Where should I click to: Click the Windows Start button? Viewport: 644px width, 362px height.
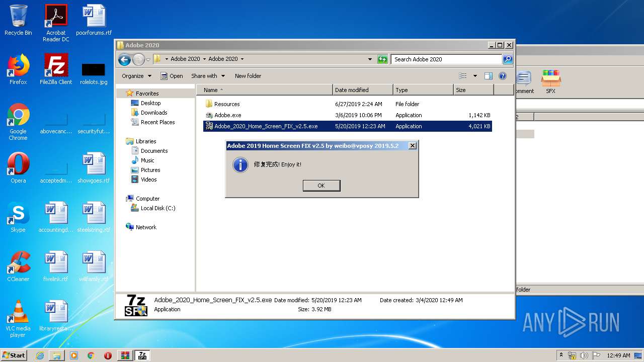[x=14, y=355]
